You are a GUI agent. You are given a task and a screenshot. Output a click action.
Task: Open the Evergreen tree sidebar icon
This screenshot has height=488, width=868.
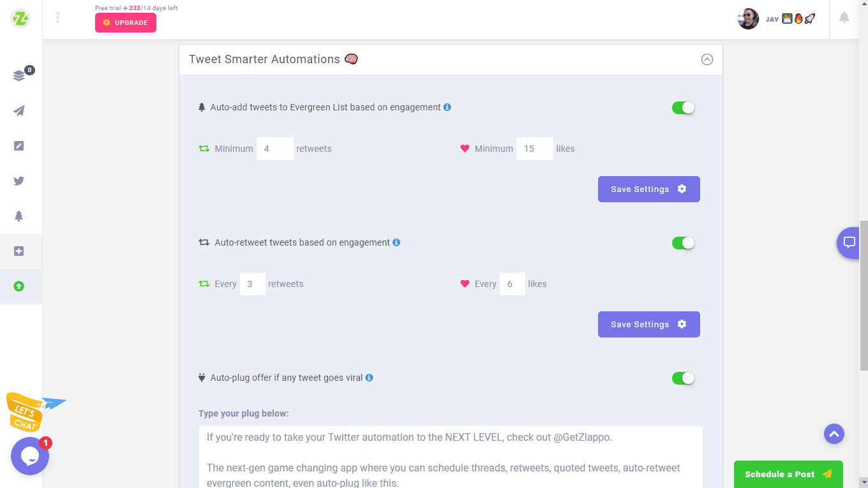point(19,216)
